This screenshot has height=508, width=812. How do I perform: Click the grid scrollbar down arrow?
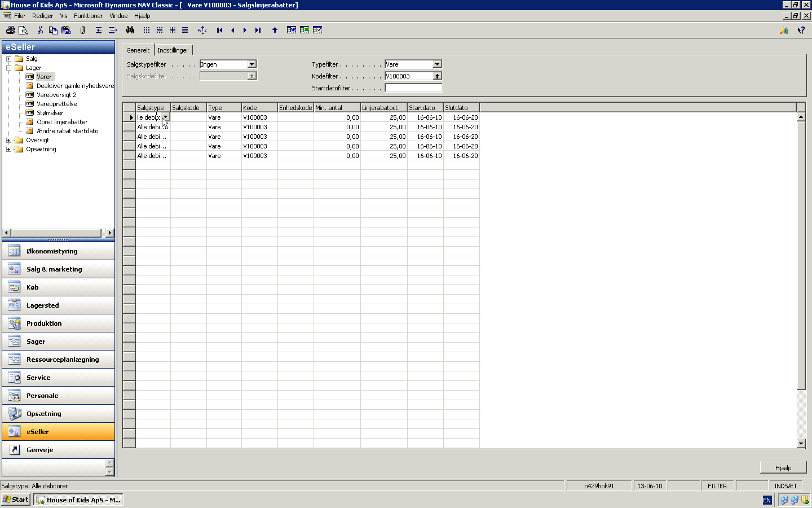[801, 444]
